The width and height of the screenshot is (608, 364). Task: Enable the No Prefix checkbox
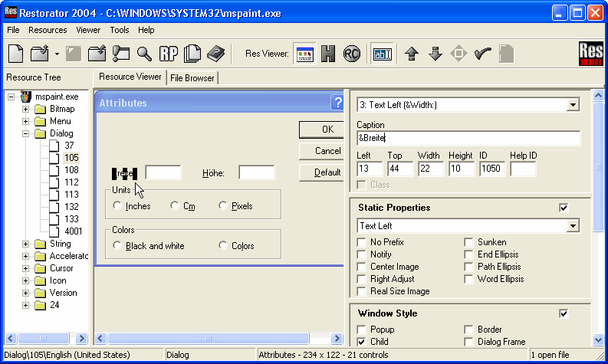pos(361,242)
